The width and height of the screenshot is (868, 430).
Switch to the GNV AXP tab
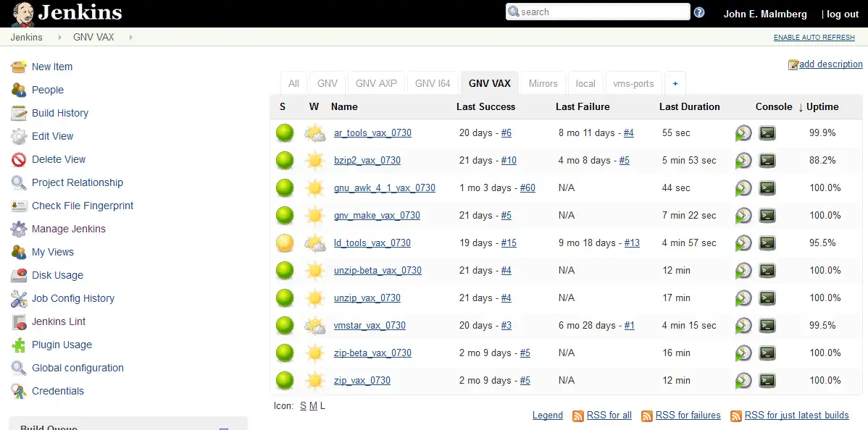pos(377,83)
